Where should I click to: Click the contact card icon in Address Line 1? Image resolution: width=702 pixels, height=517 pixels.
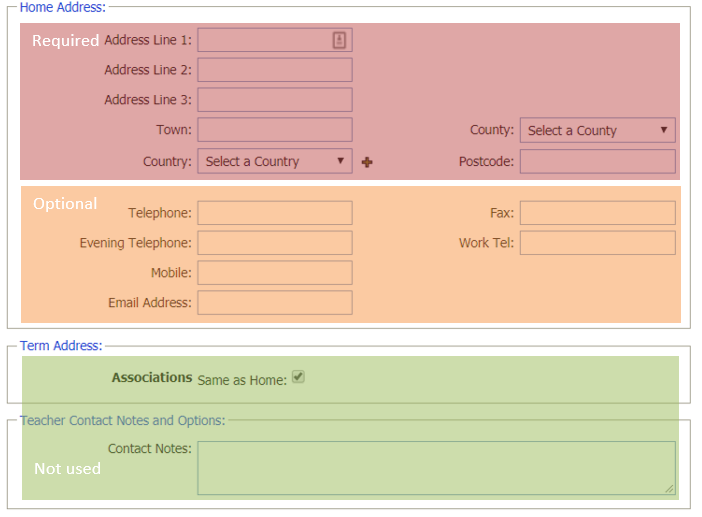point(339,40)
